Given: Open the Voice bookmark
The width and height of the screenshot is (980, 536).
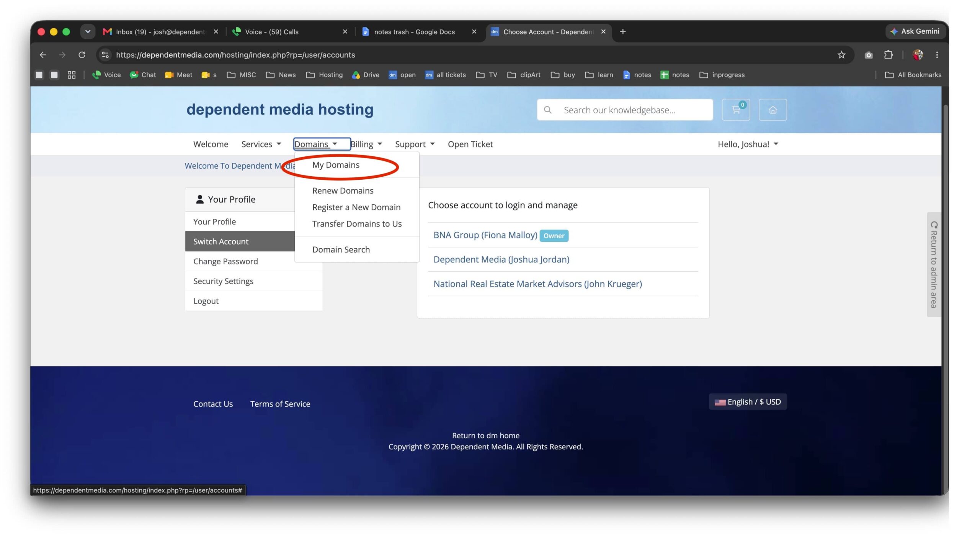Looking at the screenshot, I should point(106,75).
